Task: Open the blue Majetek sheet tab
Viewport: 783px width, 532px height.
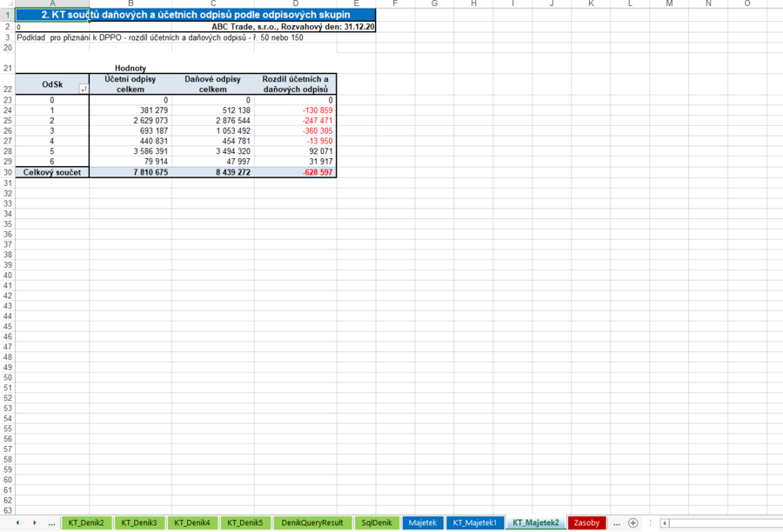Action: [422, 522]
